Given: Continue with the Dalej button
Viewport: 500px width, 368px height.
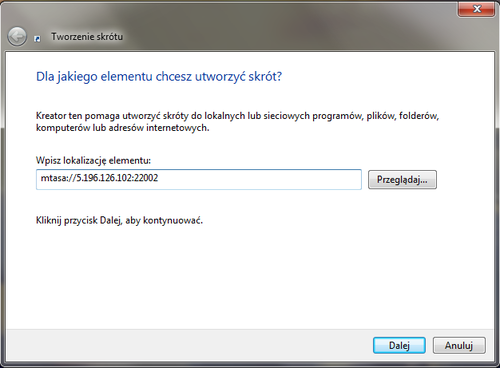Looking at the screenshot, I should (399, 345).
